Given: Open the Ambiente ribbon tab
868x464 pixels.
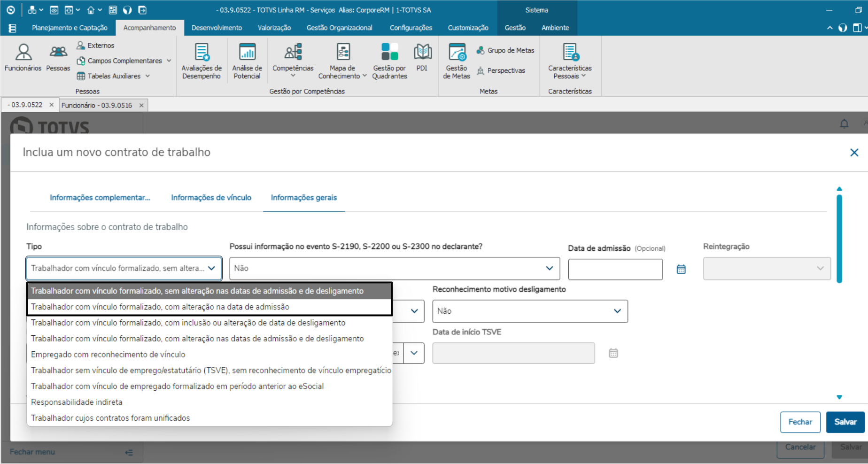Looking at the screenshot, I should [555, 28].
